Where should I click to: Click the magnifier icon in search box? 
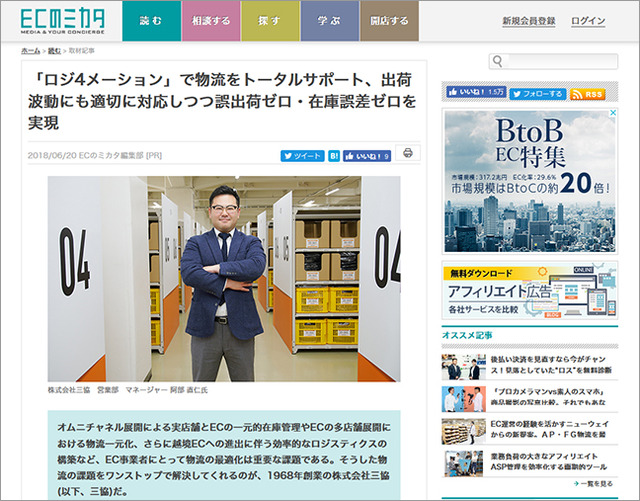[x=498, y=61]
